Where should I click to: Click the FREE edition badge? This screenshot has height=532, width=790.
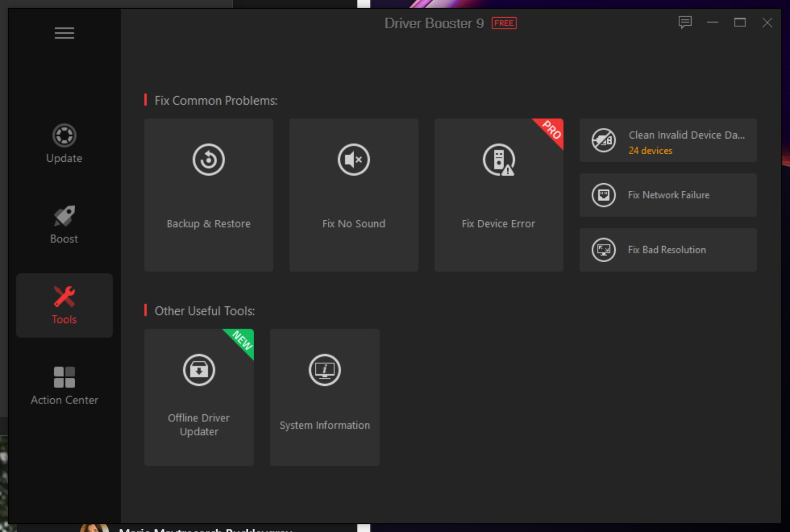(504, 23)
